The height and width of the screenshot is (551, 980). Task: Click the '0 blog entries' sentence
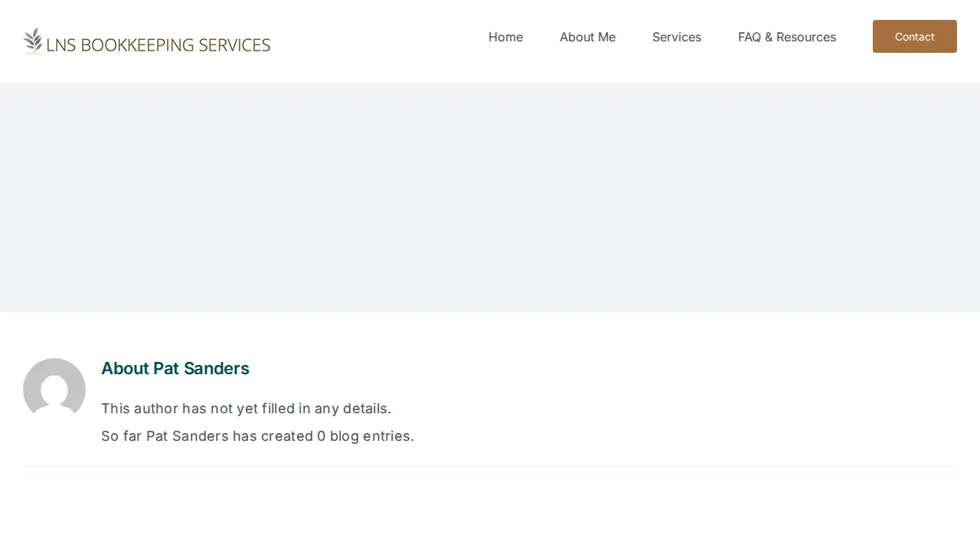pyautogui.click(x=257, y=436)
